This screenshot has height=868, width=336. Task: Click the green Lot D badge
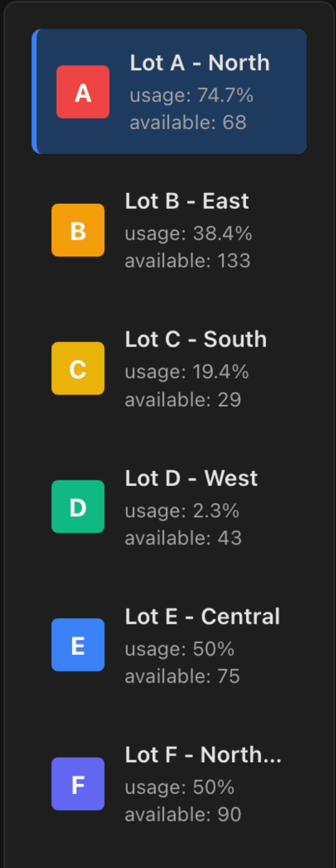tap(78, 506)
